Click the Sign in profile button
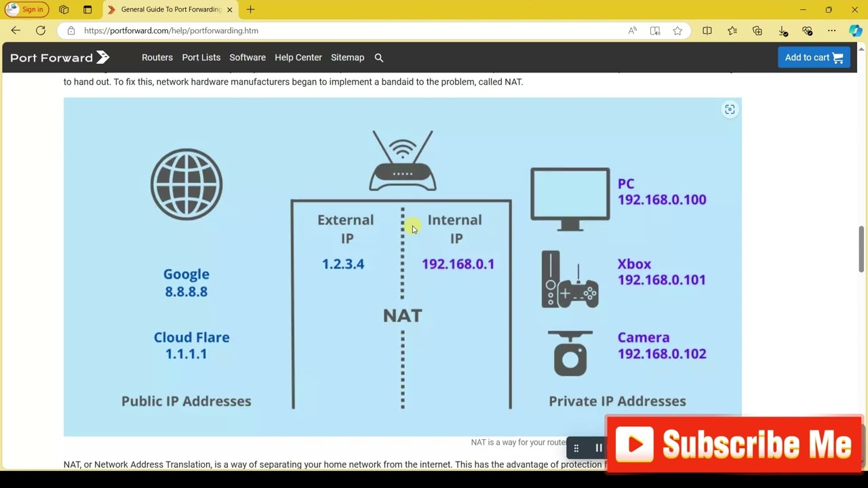 coord(26,9)
